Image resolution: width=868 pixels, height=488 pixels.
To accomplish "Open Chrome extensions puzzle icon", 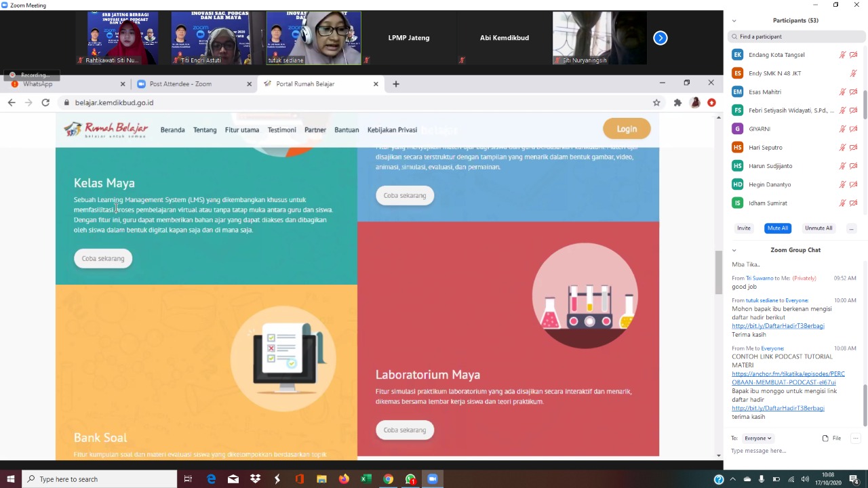I will click(677, 102).
